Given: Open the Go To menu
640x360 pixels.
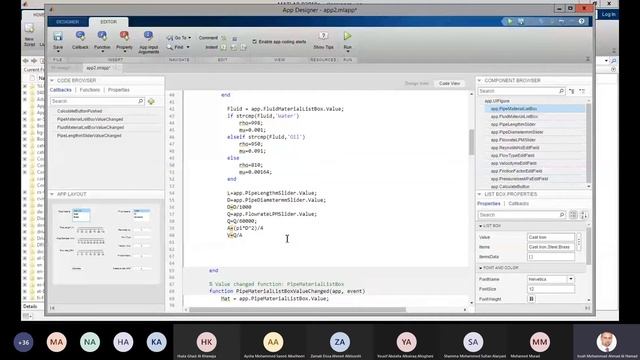Looking at the screenshot, I should coord(179,38).
